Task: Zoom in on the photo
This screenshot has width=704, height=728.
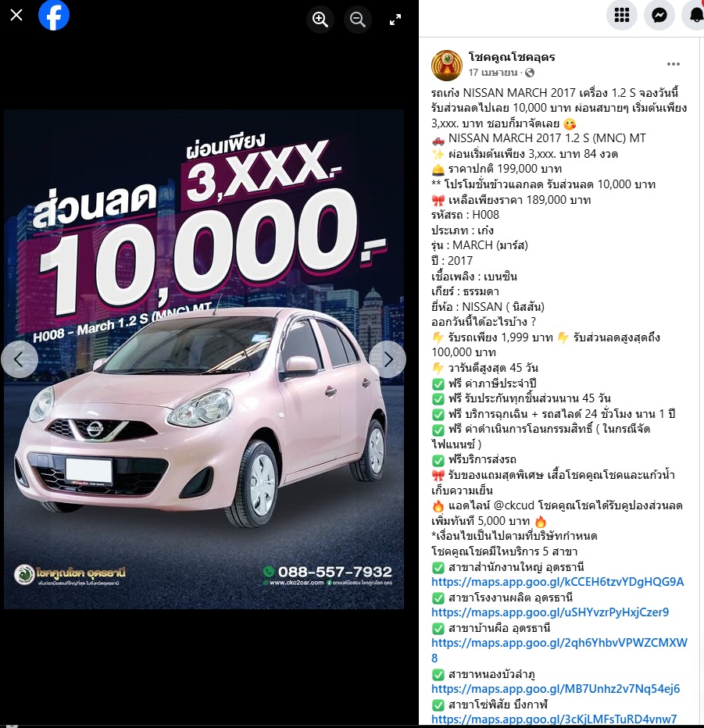Action: [320, 20]
